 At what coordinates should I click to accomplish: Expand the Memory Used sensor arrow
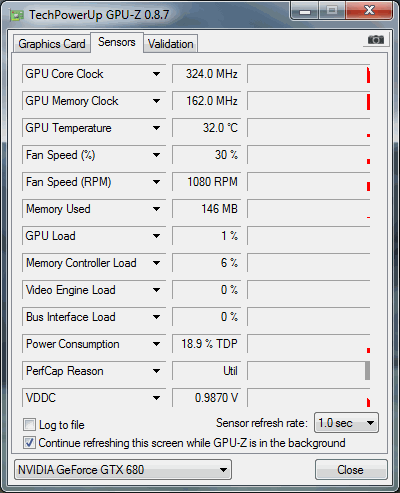[156, 209]
